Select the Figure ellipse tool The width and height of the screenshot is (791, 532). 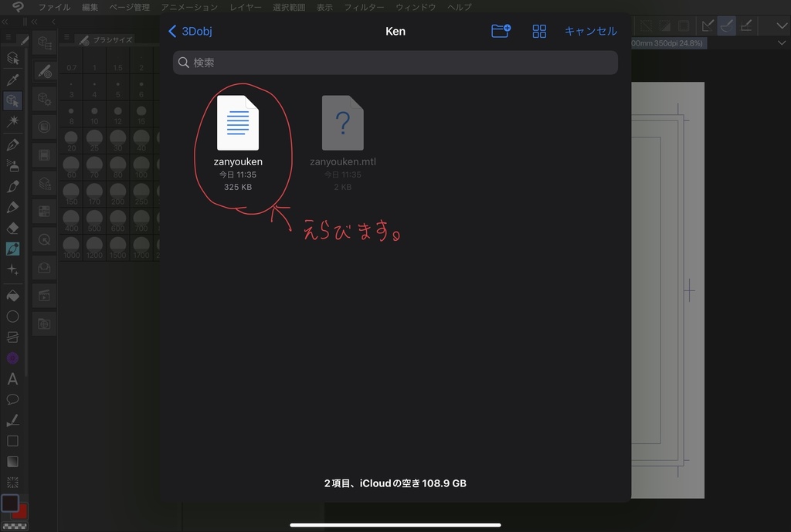click(12, 317)
